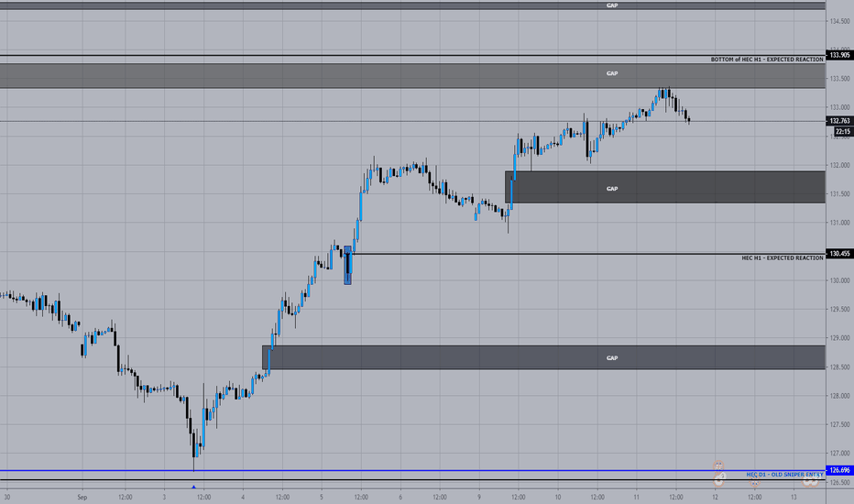The height and width of the screenshot is (504, 854).
Task: Click the current price label 132.763
Action: (839, 121)
